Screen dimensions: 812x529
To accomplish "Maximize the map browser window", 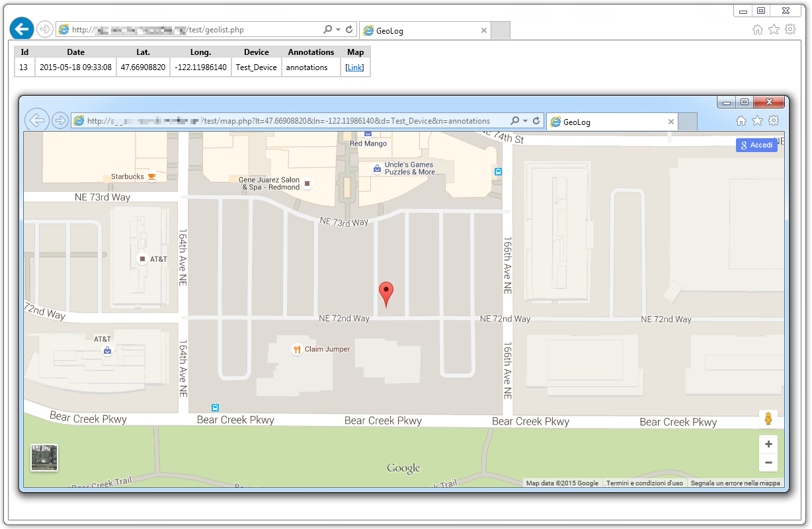I will [x=745, y=102].
